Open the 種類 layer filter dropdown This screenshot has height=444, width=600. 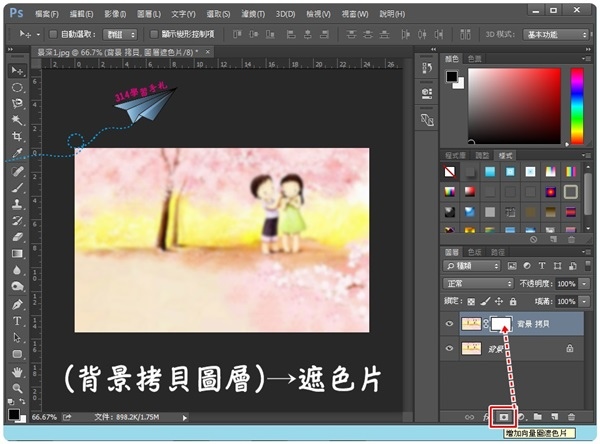[x=471, y=266]
